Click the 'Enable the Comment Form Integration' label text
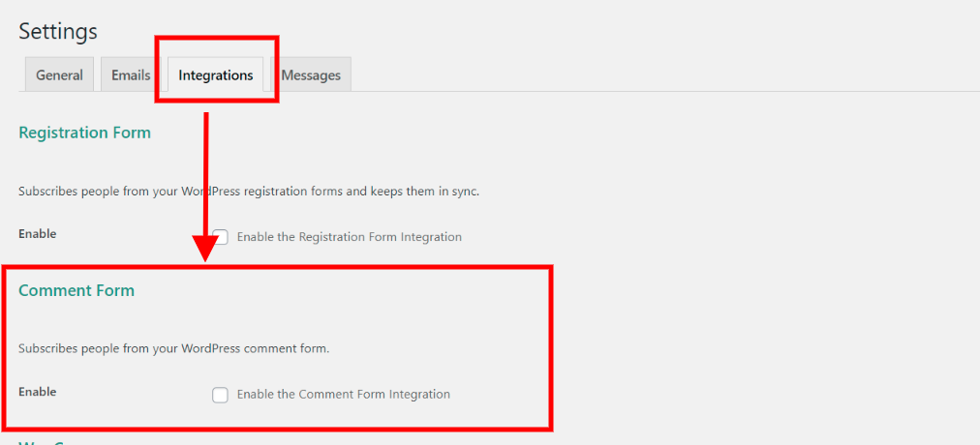This screenshot has width=980, height=445. pos(344,395)
